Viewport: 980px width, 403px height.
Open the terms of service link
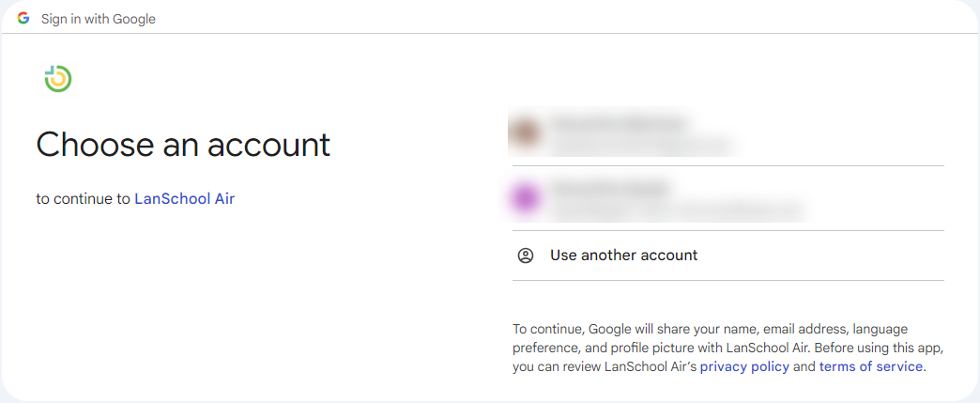pos(870,366)
